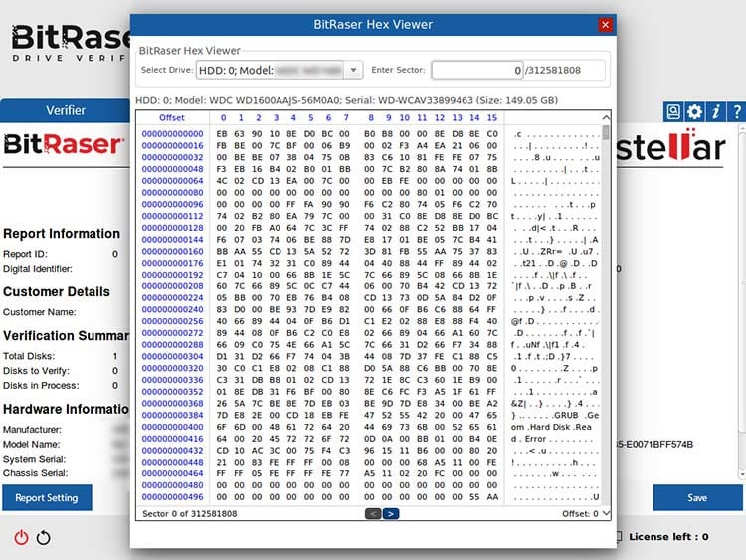Click the Enter Sector input field
The image size is (746, 560).
pos(477,70)
